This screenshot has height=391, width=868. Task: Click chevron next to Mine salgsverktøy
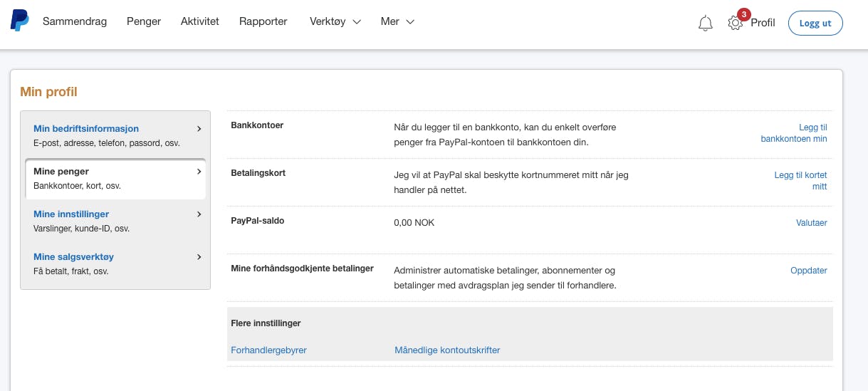point(199,257)
